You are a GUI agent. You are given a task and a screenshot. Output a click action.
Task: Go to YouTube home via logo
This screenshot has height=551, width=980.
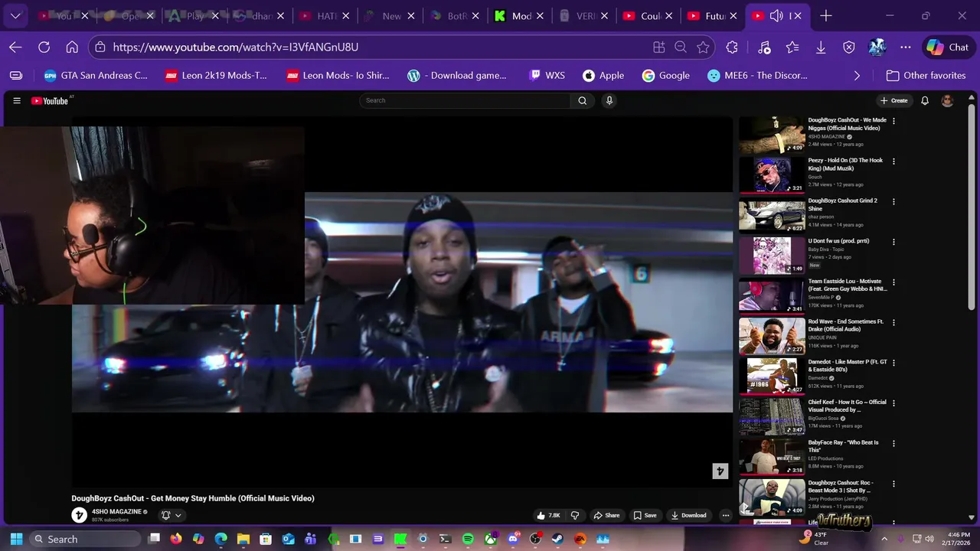tap(50, 101)
